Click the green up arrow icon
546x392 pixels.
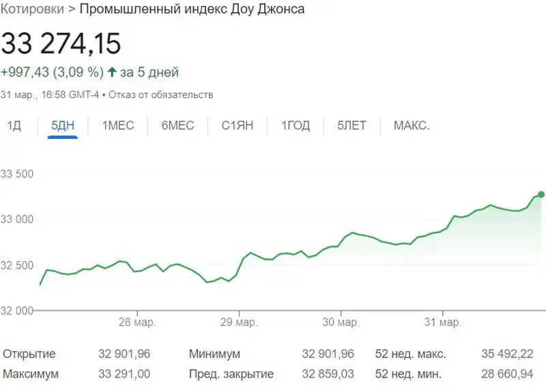pos(113,72)
